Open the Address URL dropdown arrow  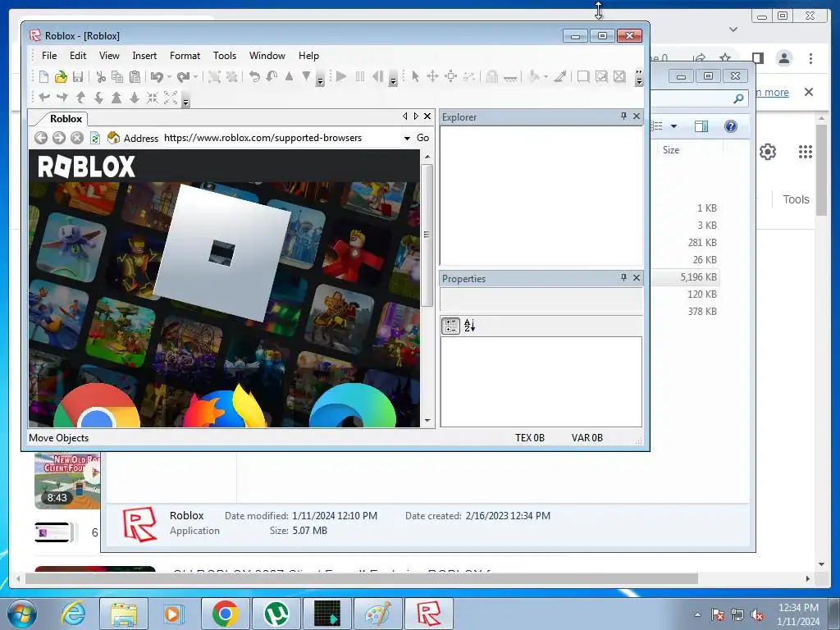click(x=407, y=138)
